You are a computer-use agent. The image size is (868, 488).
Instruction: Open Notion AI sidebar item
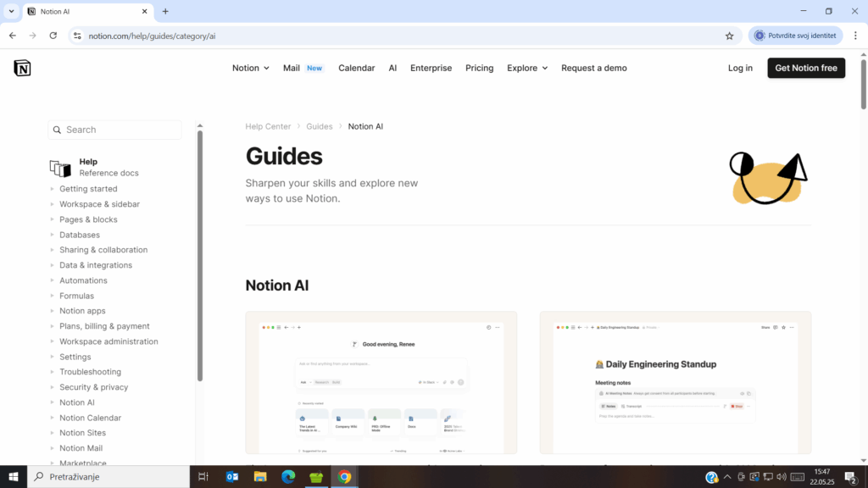(x=76, y=402)
